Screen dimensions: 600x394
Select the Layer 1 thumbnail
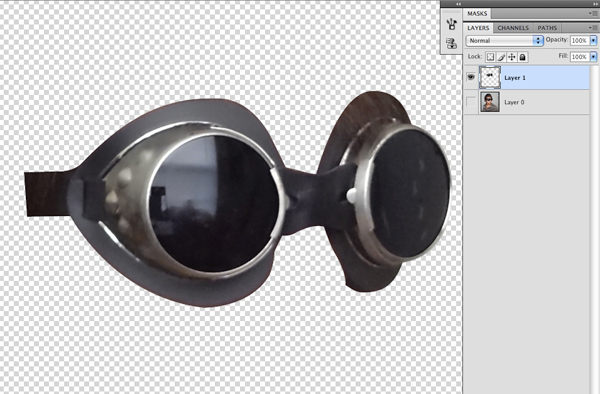pyautogui.click(x=490, y=77)
